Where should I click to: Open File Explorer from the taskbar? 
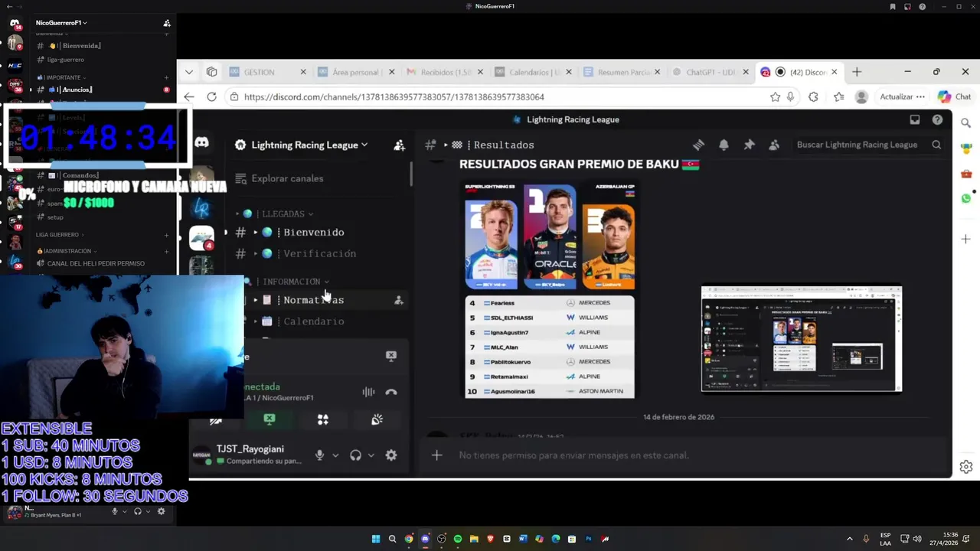coord(474,539)
